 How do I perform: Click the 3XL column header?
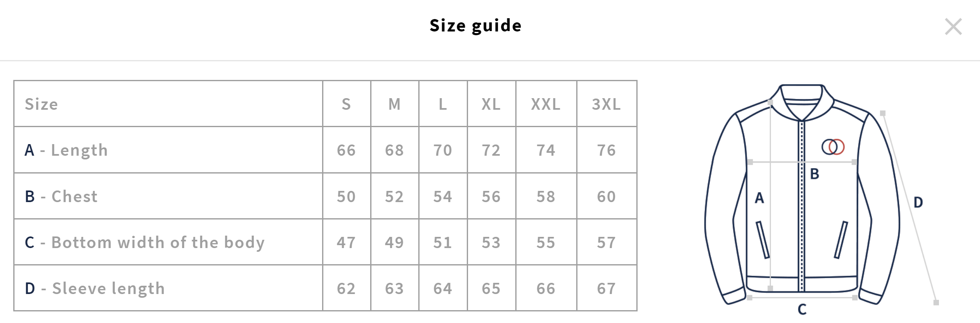pos(606,104)
